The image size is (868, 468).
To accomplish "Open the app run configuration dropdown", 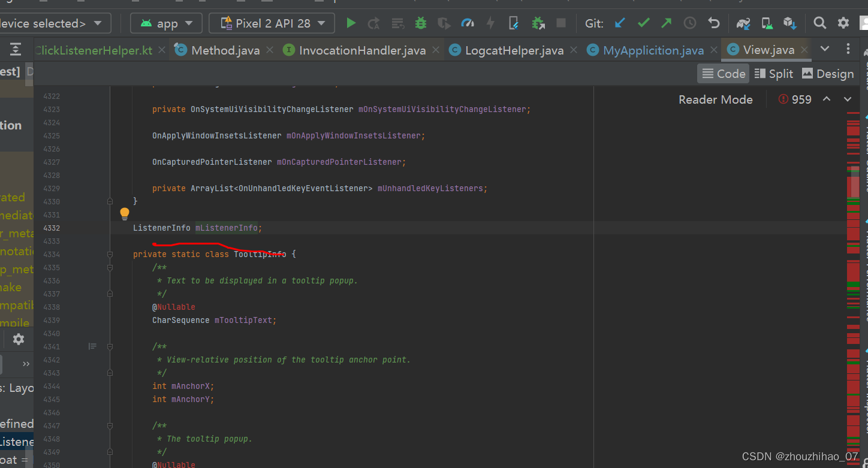I will pos(166,23).
